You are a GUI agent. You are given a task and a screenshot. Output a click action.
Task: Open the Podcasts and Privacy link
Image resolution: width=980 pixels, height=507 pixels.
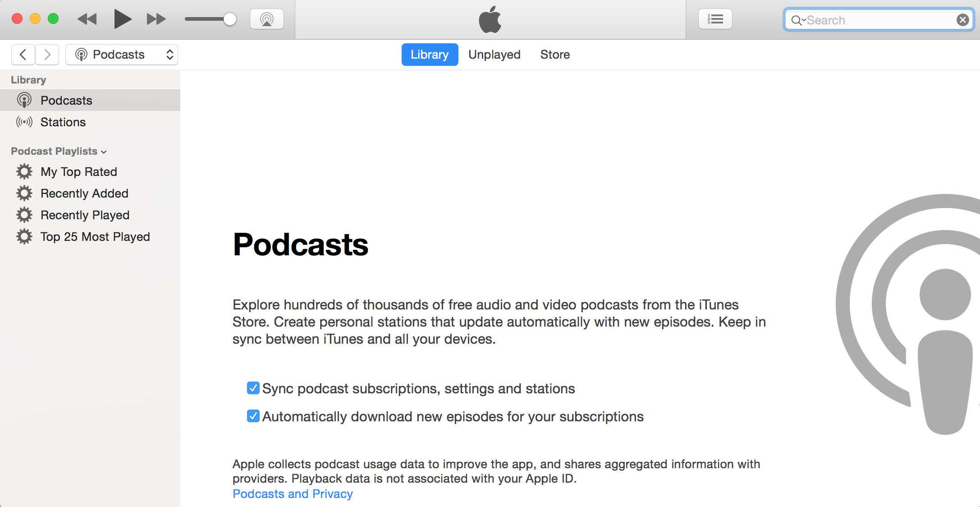pyautogui.click(x=293, y=494)
